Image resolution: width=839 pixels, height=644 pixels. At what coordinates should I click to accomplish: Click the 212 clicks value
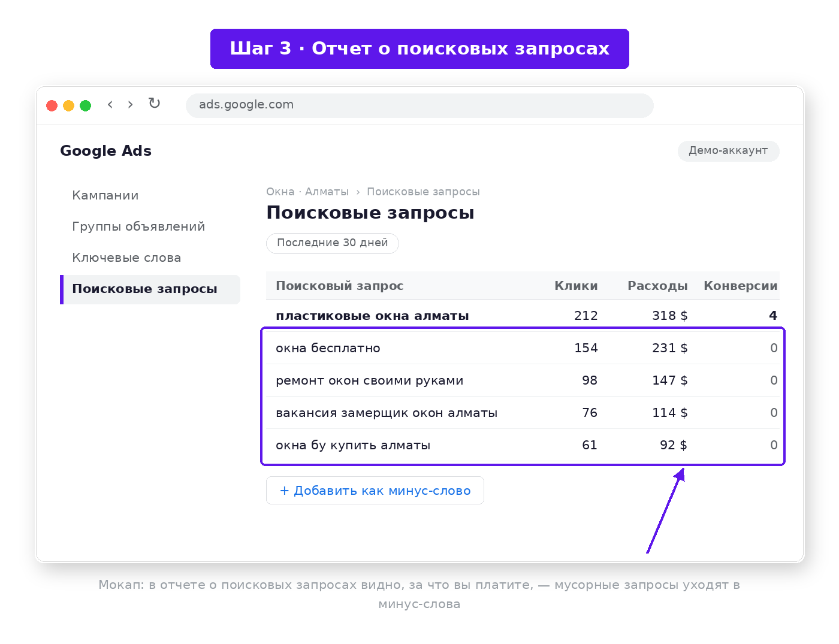[x=586, y=316]
